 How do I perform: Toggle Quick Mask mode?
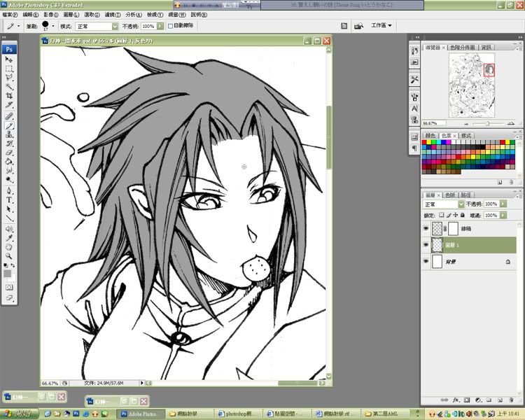[9, 288]
